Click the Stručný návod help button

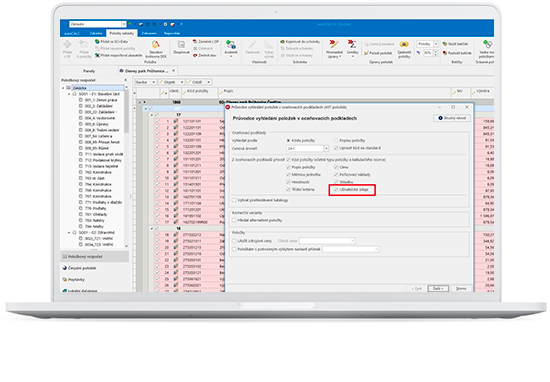pyautogui.click(x=452, y=118)
